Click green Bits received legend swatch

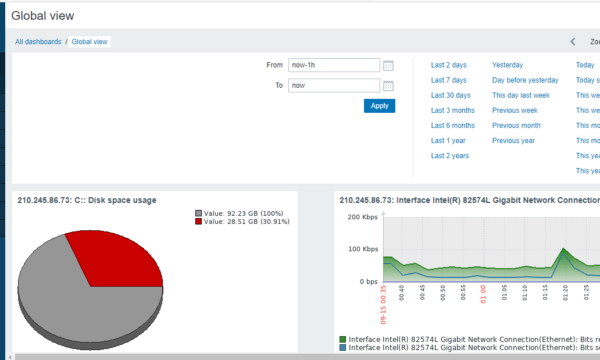[x=342, y=339]
